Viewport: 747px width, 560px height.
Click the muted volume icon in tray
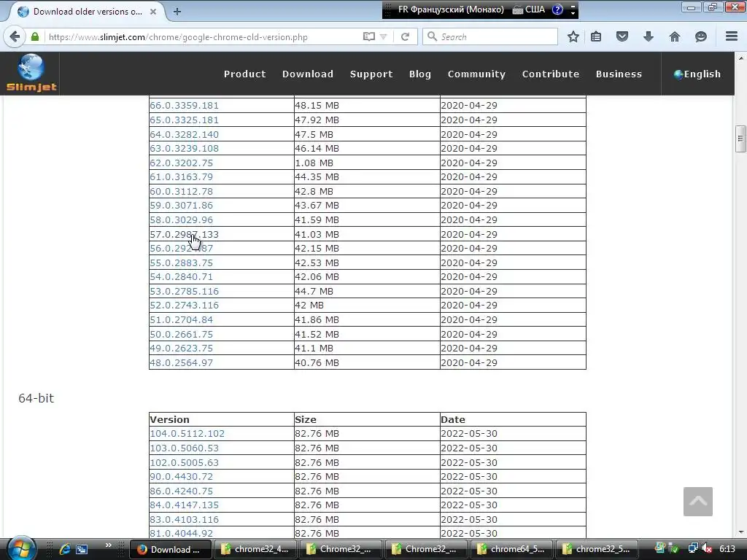tap(707, 548)
